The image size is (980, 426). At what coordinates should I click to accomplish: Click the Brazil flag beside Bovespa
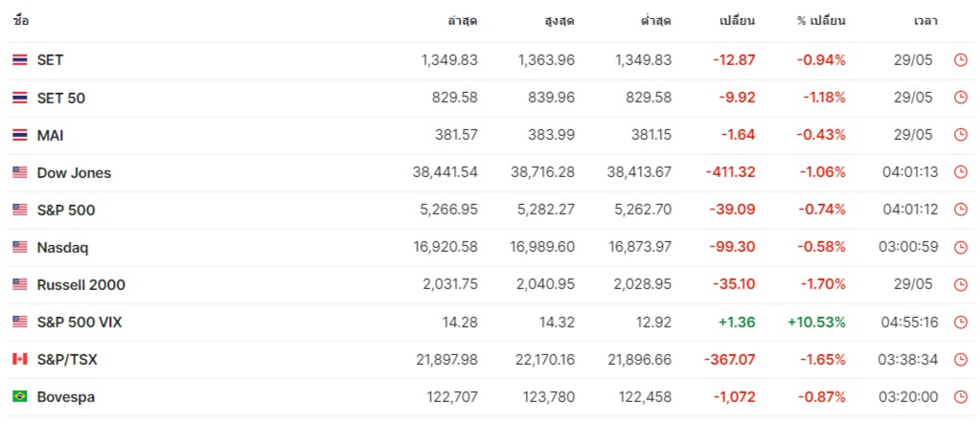click(x=19, y=396)
